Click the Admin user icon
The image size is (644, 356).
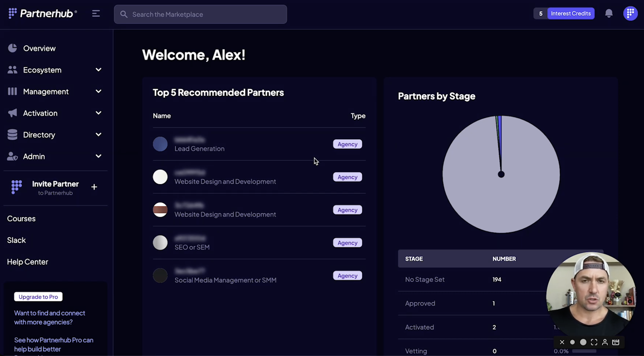point(12,156)
